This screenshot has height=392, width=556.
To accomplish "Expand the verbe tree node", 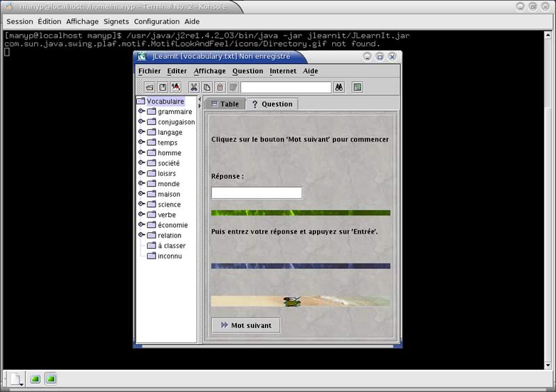I will (x=141, y=214).
